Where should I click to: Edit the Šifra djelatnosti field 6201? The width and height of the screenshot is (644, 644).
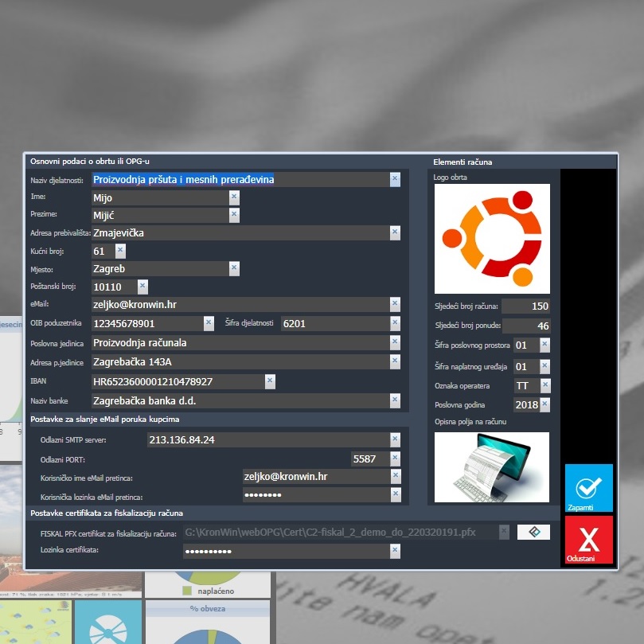click(335, 323)
